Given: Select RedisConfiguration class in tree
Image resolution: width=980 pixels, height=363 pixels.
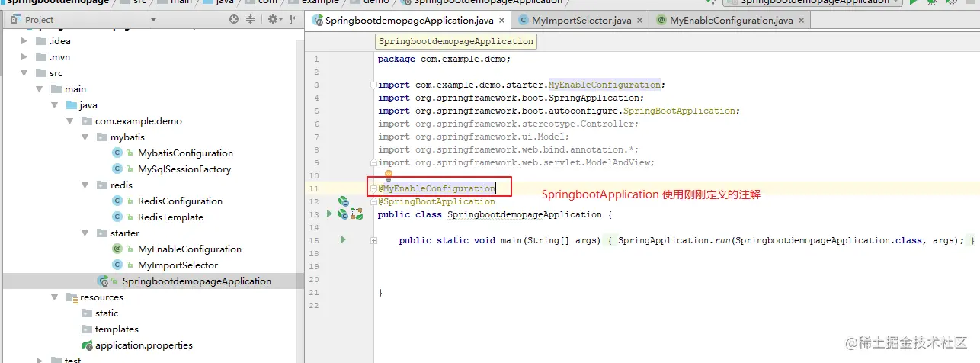Looking at the screenshot, I should [x=180, y=201].
